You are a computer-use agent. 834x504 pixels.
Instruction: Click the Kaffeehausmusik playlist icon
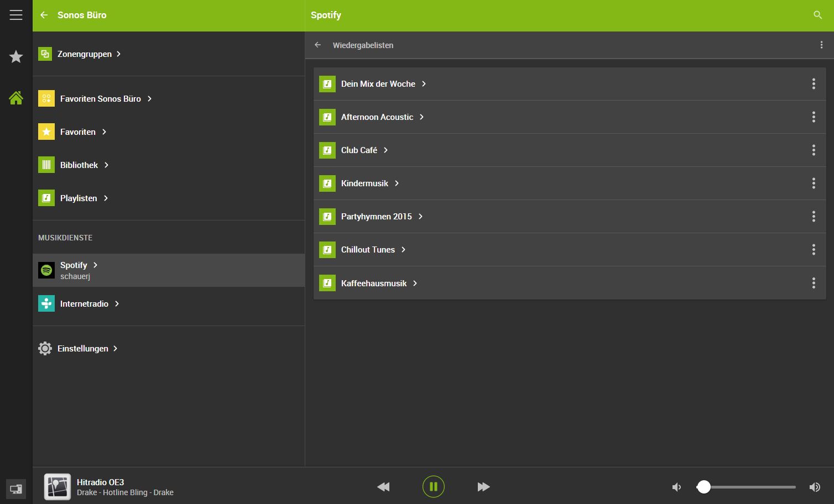[x=327, y=283]
